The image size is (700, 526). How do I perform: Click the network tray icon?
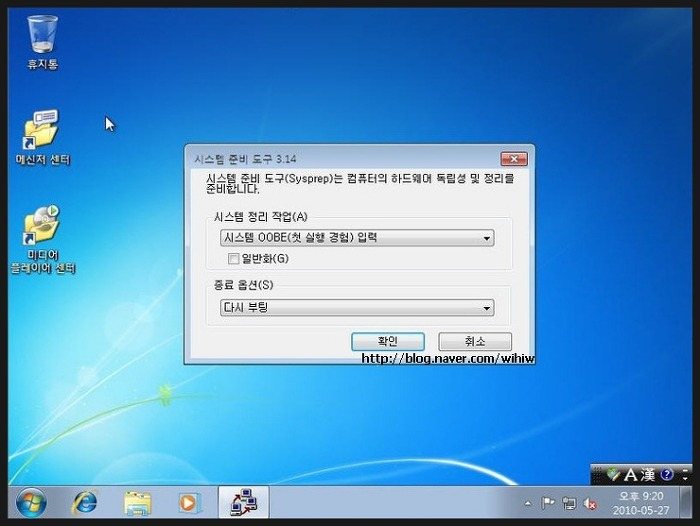coord(569,504)
